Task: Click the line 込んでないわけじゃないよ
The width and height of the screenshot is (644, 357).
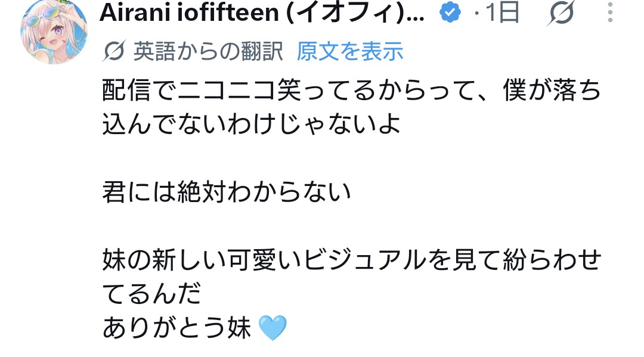Action: click(x=252, y=124)
